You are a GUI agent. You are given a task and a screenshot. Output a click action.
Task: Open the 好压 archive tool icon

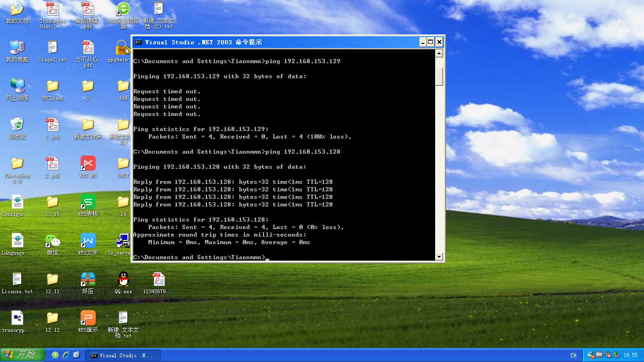coord(88,280)
